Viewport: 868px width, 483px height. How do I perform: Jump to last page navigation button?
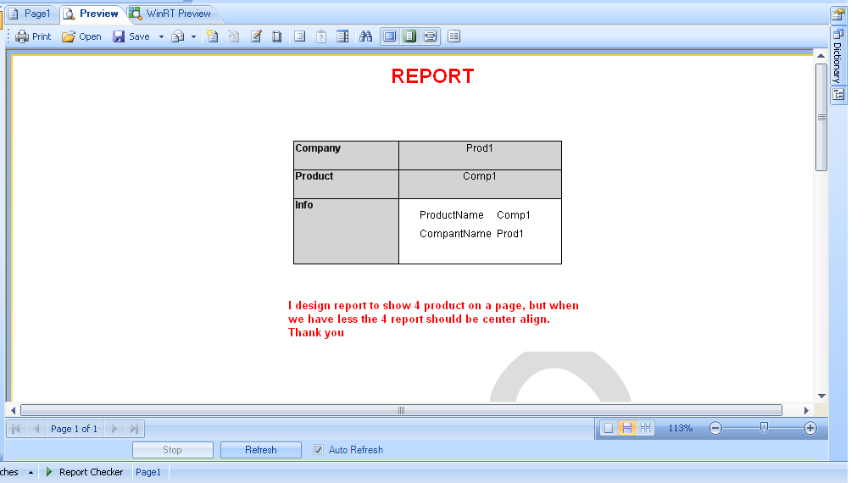(x=134, y=429)
